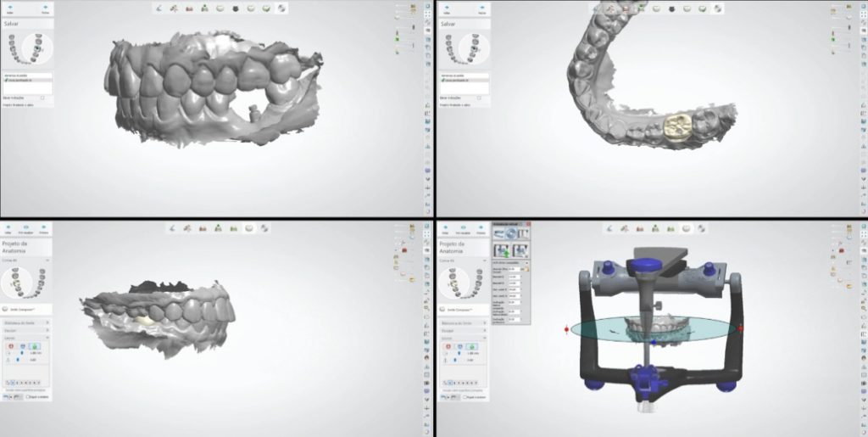Select the pin mode icon in the articulator dialog
Screen dimensions: 868x437
click(522, 233)
